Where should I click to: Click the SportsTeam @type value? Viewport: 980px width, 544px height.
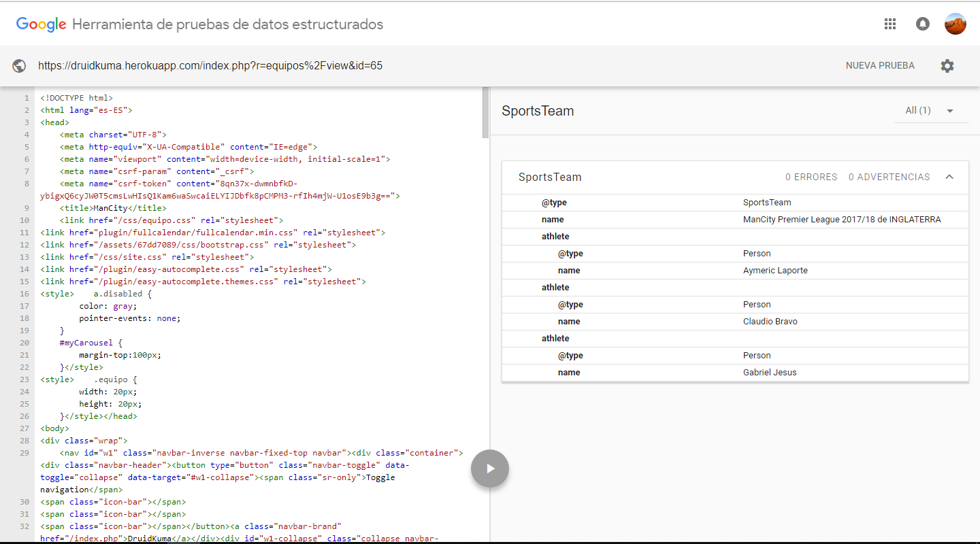767,203
